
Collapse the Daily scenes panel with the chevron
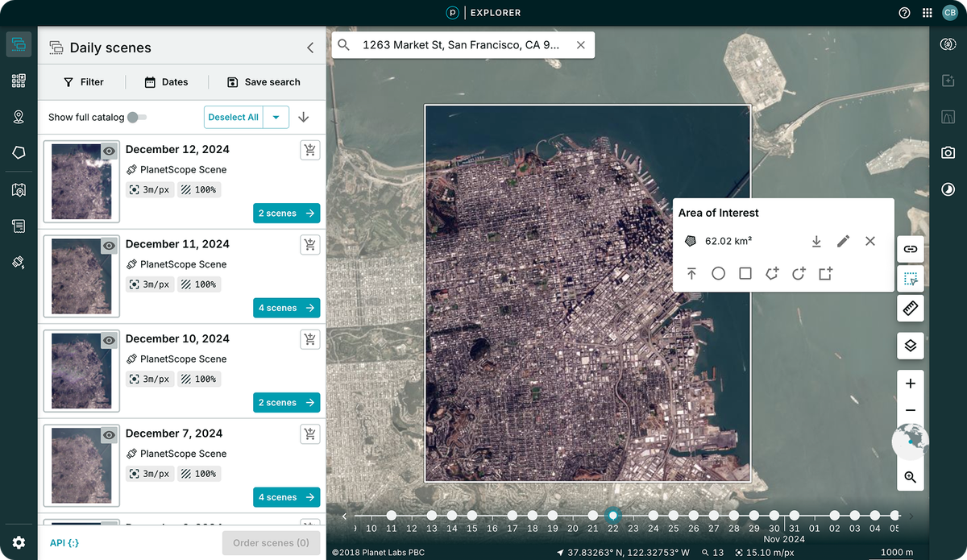[x=309, y=47]
